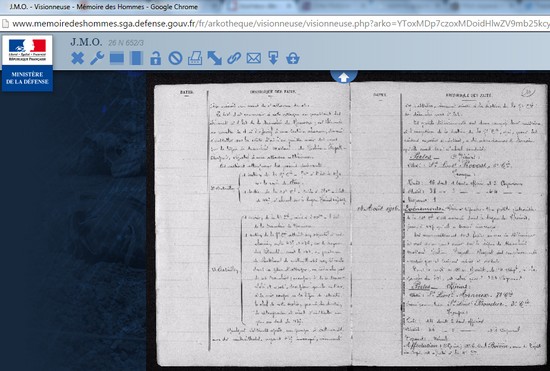The image size is (550, 371).
Task: Copy permalink using chain link icon
Action: [x=234, y=58]
